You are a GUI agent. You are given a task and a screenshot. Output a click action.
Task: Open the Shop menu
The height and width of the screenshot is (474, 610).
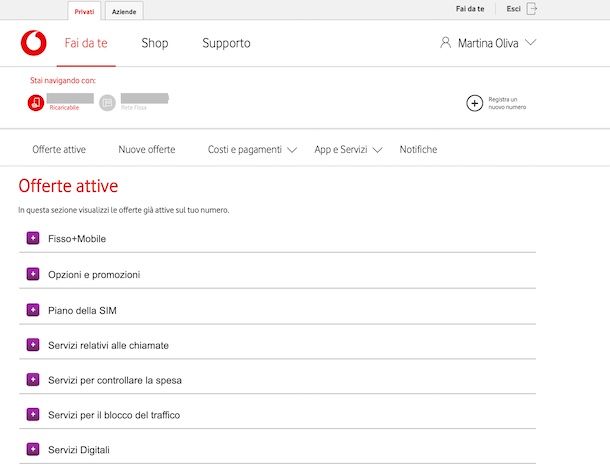tap(155, 43)
